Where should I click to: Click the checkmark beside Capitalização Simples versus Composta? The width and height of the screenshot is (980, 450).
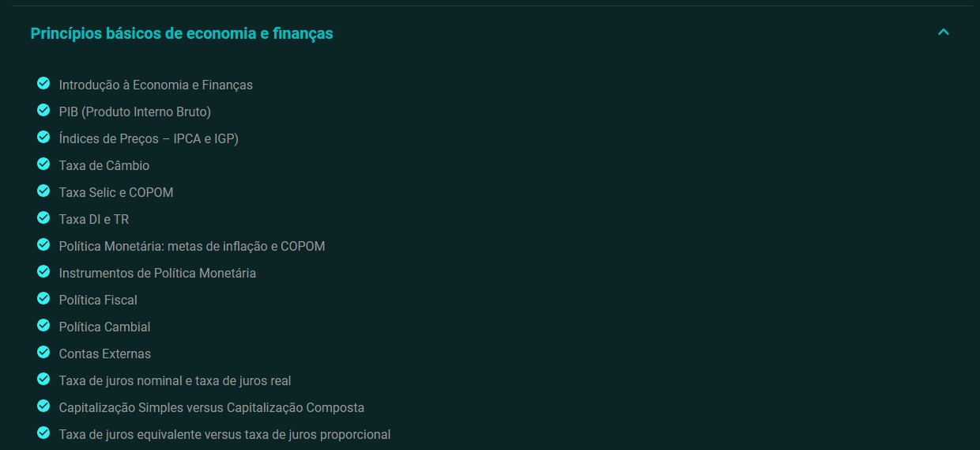point(43,406)
